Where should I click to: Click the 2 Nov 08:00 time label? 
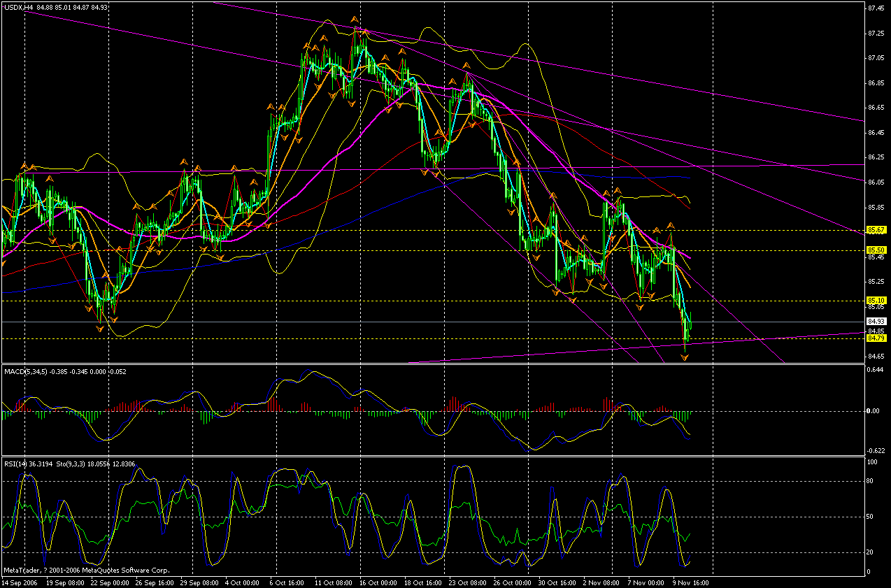tap(602, 582)
